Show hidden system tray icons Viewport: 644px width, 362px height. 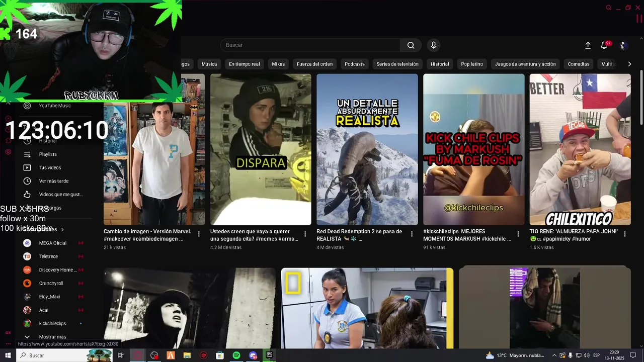coord(554,355)
